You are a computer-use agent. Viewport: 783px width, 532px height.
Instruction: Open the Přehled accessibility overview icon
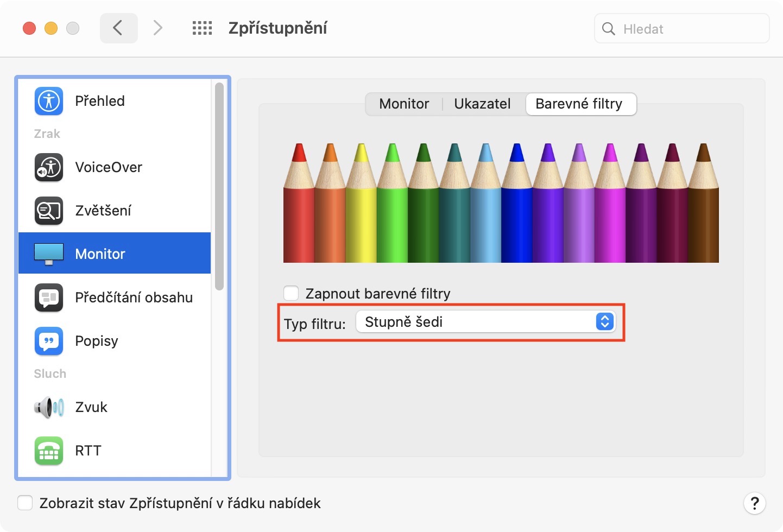click(x=49, y=101)
